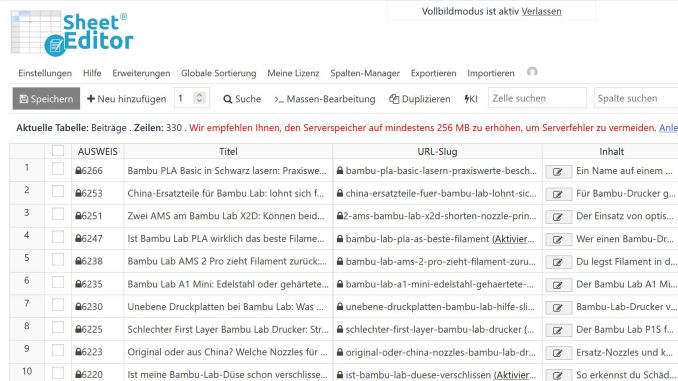The width and height of the screenshot is (678, 381).
Task: Tick checkbox for row 2 (6253)
Action: (58, 191)
